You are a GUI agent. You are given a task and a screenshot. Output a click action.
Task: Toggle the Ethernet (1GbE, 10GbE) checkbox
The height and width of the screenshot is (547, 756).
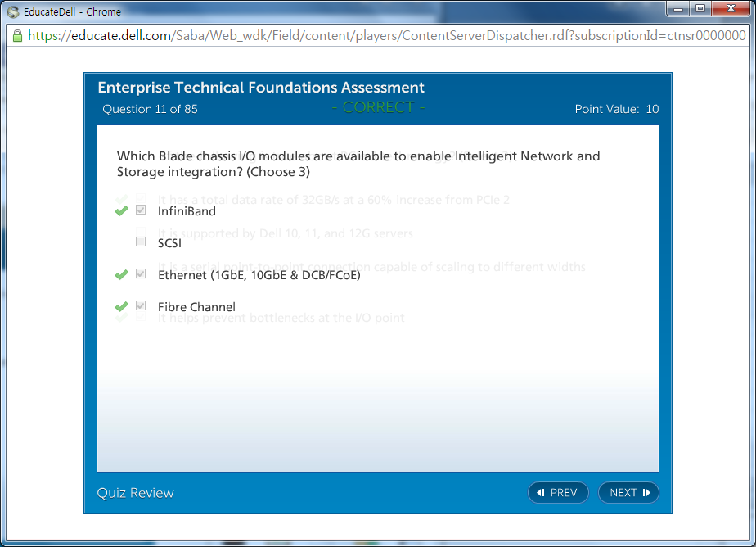pyautogui.click(x=141, y=274)
